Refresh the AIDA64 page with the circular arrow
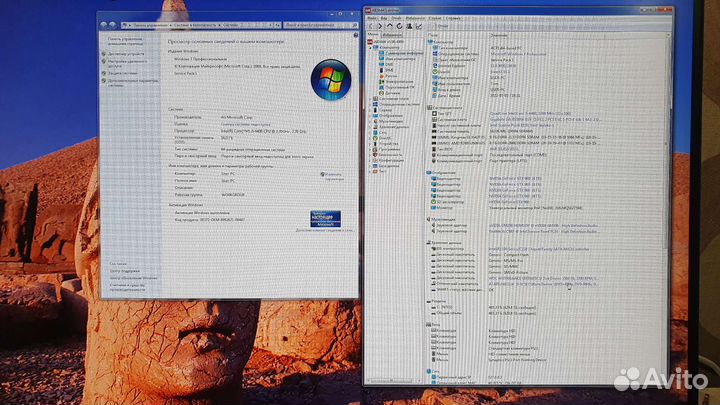The height and width of the screenshot is (405, 720). point(399,26)
